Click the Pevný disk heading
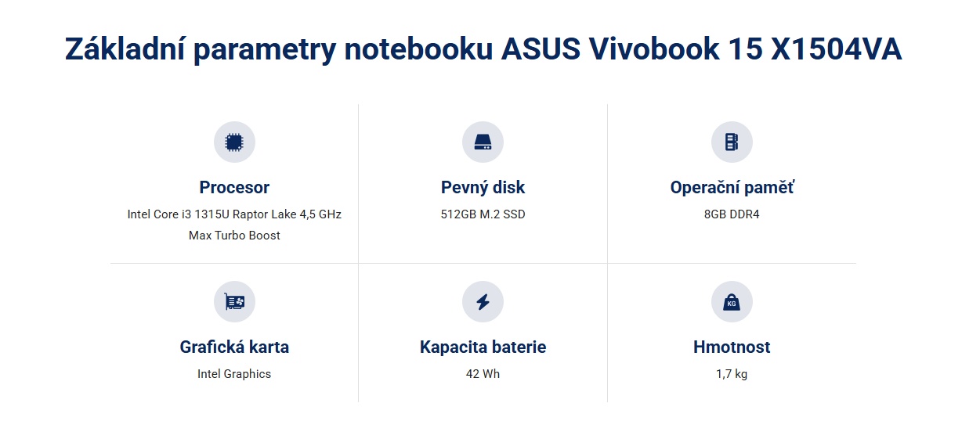Image resolution: width=980 pixels, height=439 pixels. coord(483,188)
